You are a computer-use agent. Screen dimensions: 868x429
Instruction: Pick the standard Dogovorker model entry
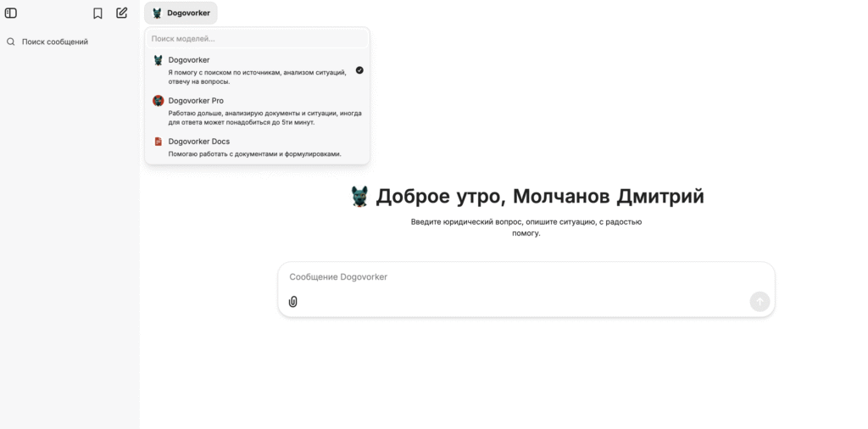point(189,60)
